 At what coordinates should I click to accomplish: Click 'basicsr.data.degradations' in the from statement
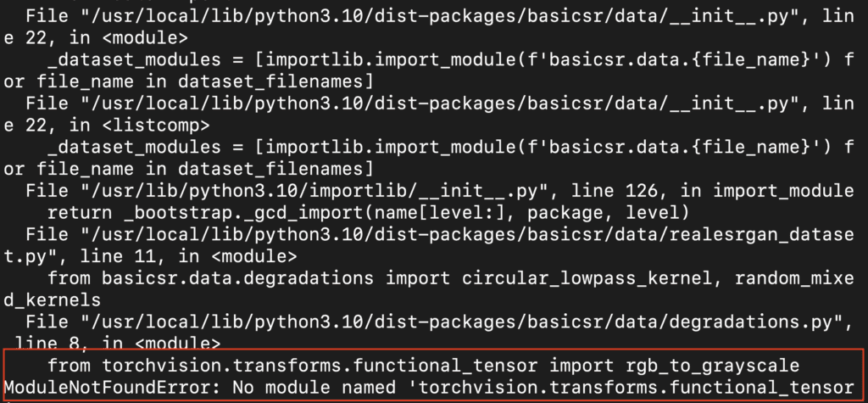click(237, 277)
